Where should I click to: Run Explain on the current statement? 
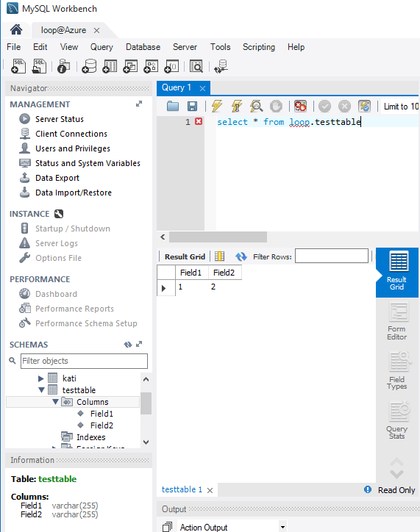(257, 107)
